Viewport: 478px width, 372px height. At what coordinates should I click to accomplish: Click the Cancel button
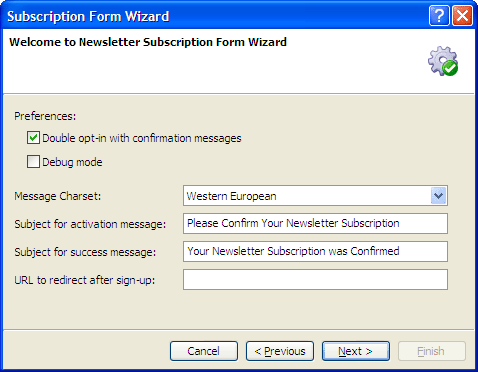tap(204, 351)
